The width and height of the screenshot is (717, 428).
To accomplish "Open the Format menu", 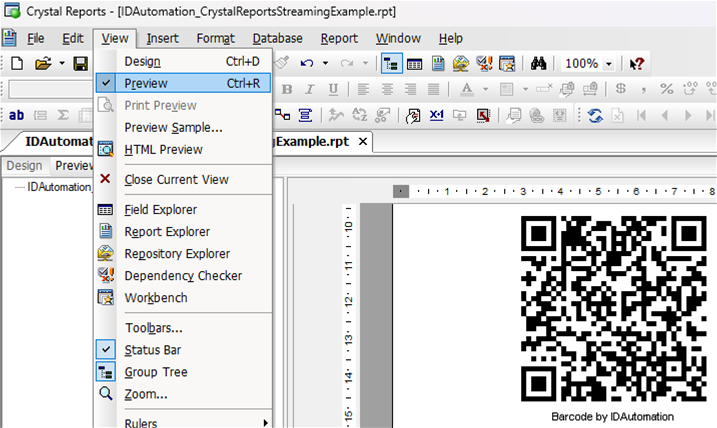I will [x=215, y=39].
